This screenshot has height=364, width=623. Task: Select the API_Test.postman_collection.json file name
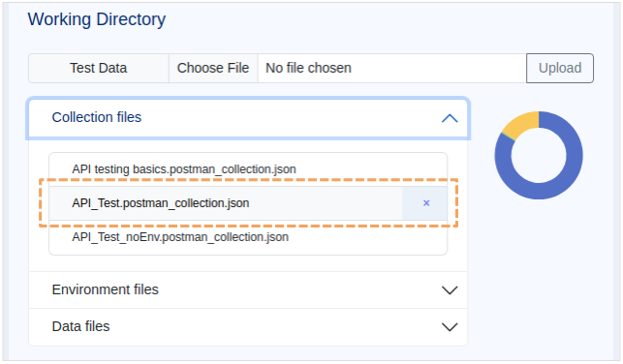pyautogui.click(x=161, y=203)
